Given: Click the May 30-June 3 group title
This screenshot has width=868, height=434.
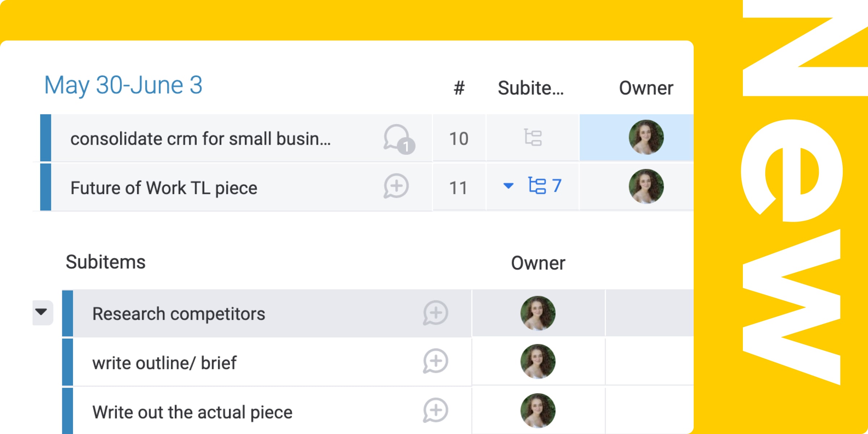Looking at the screenshot, I should pos(123,85).
